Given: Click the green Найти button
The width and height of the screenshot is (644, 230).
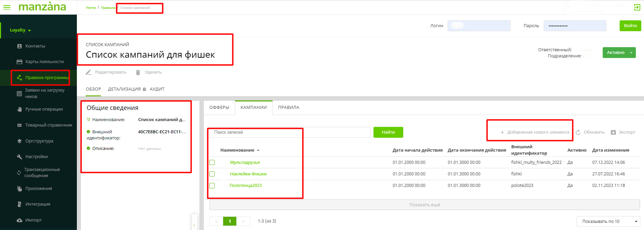Looking at the screenshot, I should pyautogui.click(x=388, y=132).
